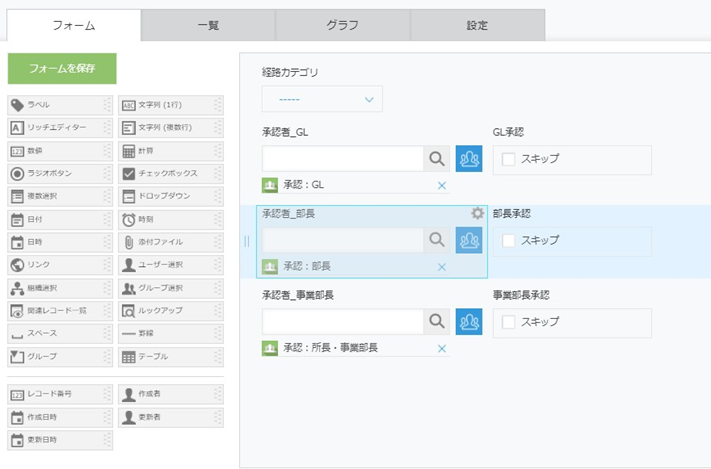Pick the 複数選択 field icon
This screenshot has height=469, width=711.
(x=17, y=196)
